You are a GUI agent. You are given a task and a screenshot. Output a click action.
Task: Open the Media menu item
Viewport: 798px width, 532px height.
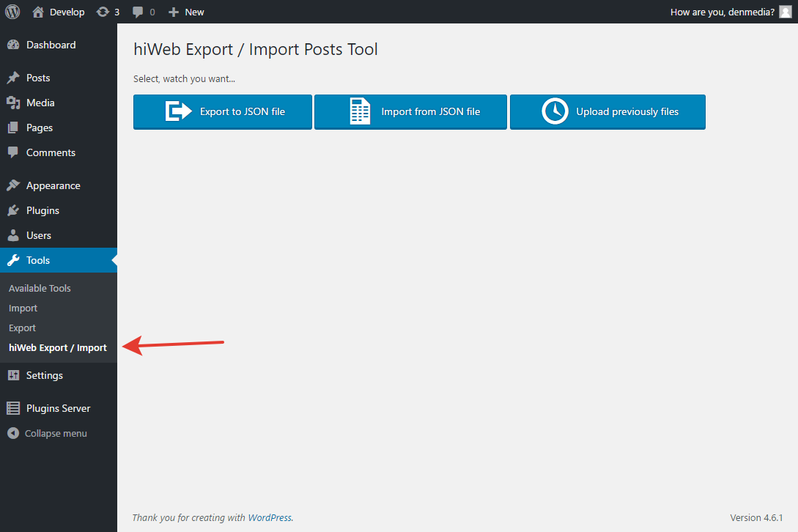tap(59, 103)
